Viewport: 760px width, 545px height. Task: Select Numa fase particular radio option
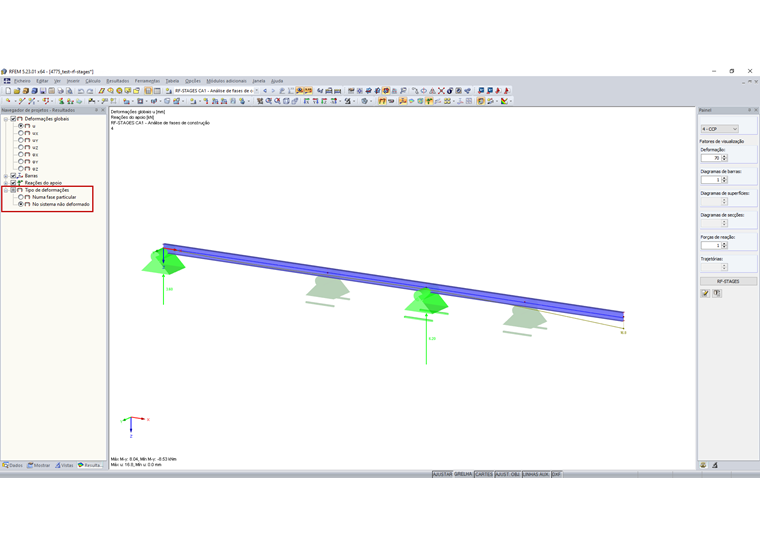tap(21, 197)
